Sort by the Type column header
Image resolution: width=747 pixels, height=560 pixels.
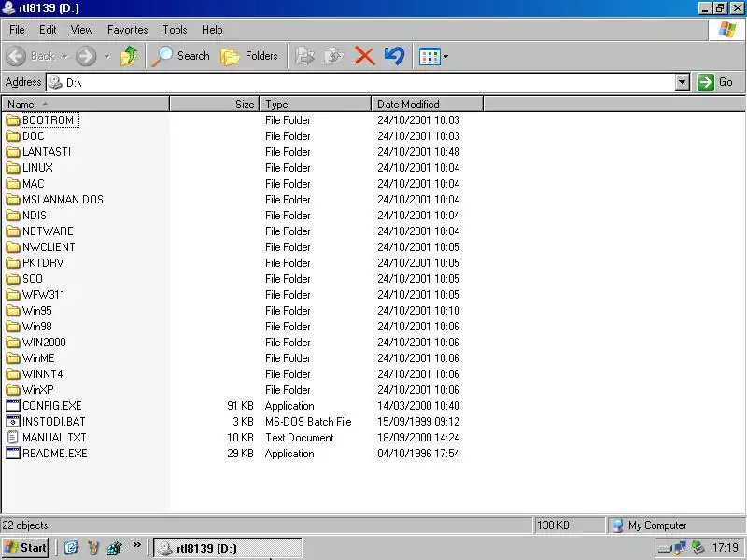pos(316,104)
